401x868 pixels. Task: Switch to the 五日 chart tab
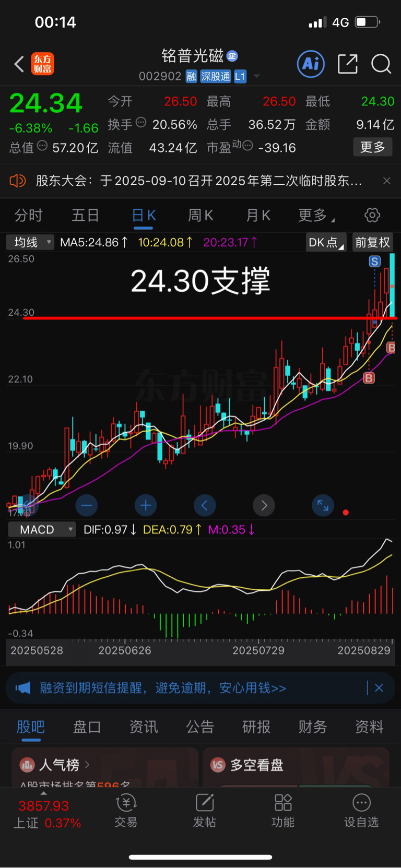tap(86, 215)
